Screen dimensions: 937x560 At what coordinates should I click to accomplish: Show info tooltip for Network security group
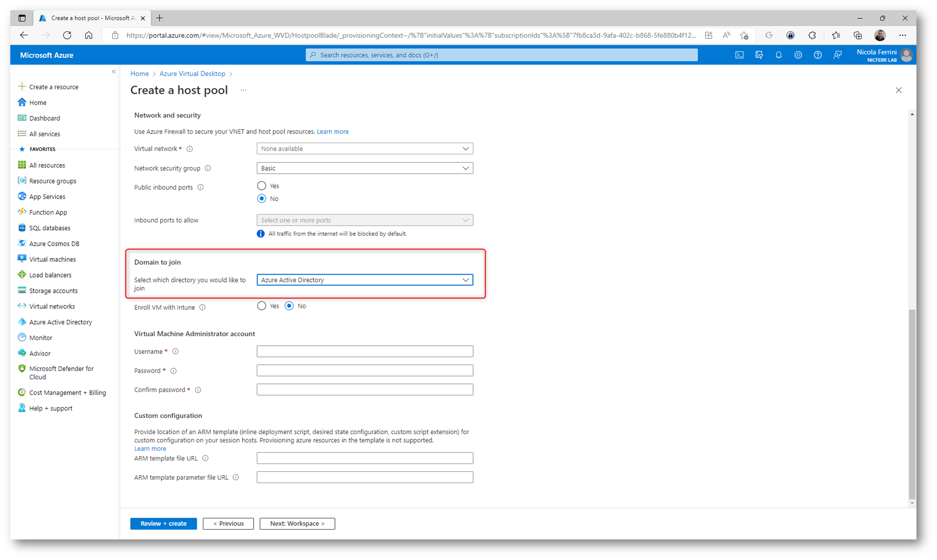pyautogui.click(x=208, y=168)
